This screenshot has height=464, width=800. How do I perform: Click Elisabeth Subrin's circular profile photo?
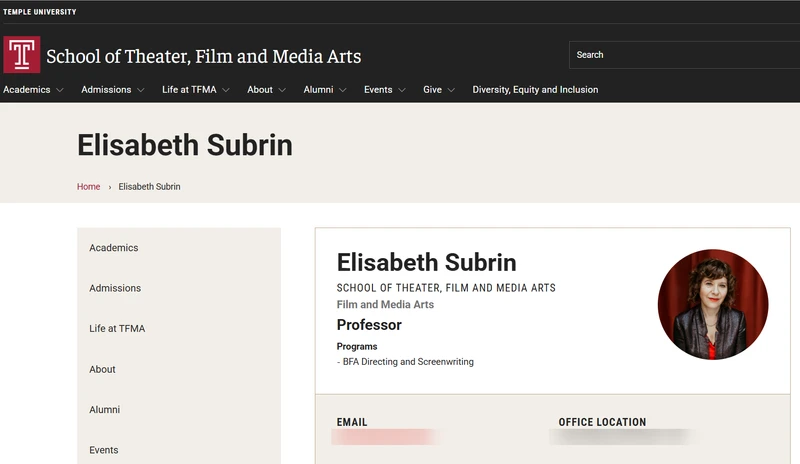(713, 304)
